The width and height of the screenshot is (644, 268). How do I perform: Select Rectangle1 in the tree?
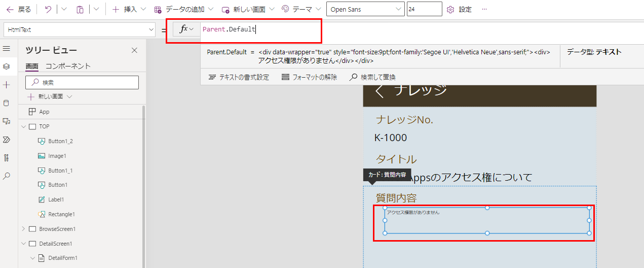click(61, 214)
